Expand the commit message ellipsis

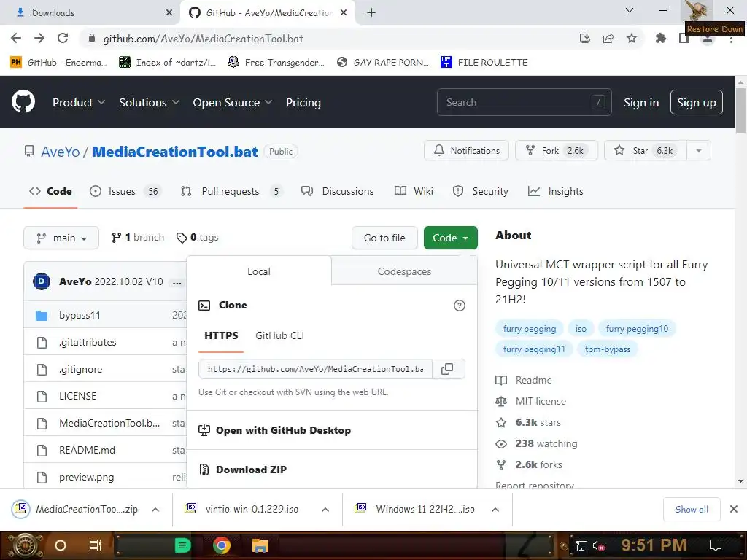point(177,282)
